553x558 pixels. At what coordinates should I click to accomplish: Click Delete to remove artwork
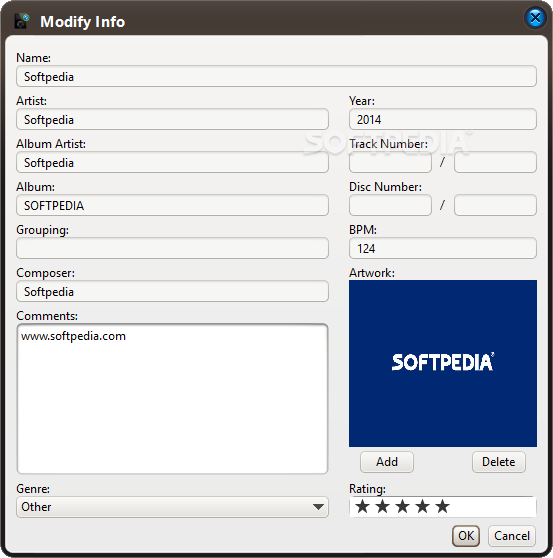point(499,462)
